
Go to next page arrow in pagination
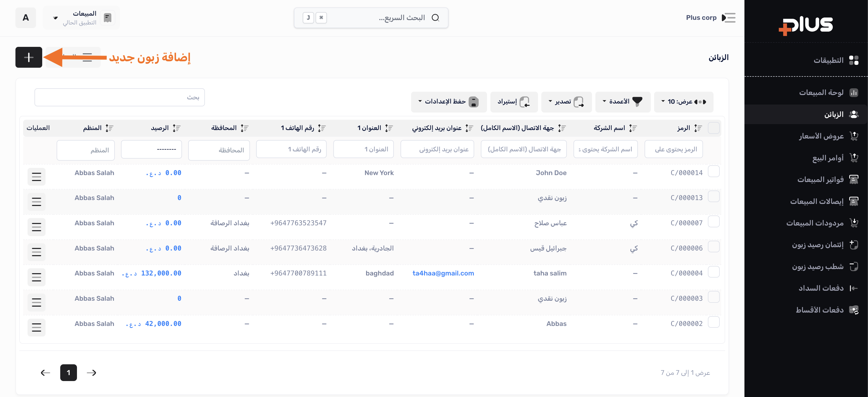pyautogui.click(x=91, y=372)
